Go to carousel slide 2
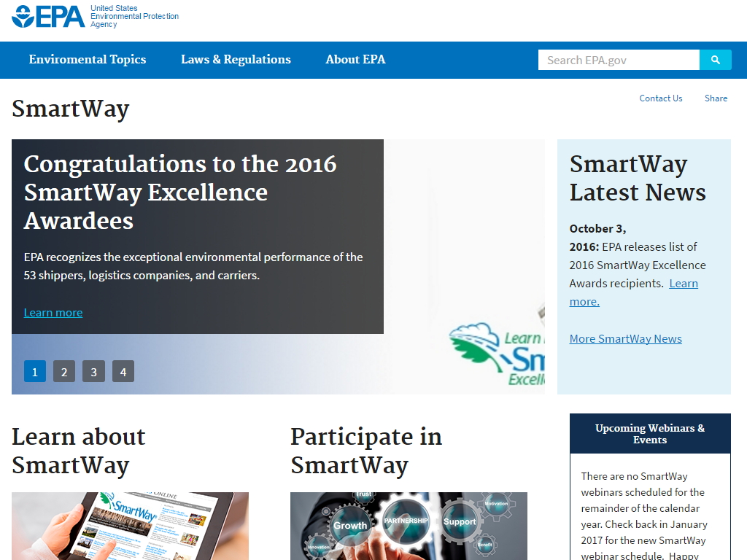This screenshot has width=747, height=560. point(64,371)
